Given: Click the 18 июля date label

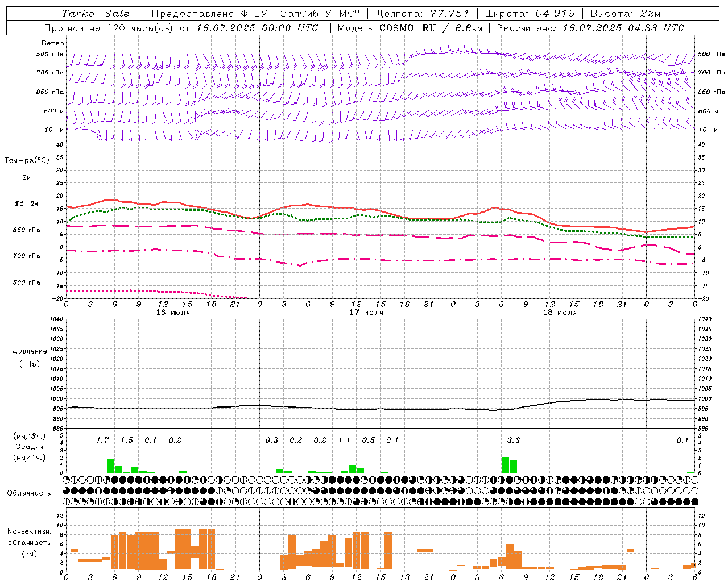Looking at the screenshot, I should (560, 312).
